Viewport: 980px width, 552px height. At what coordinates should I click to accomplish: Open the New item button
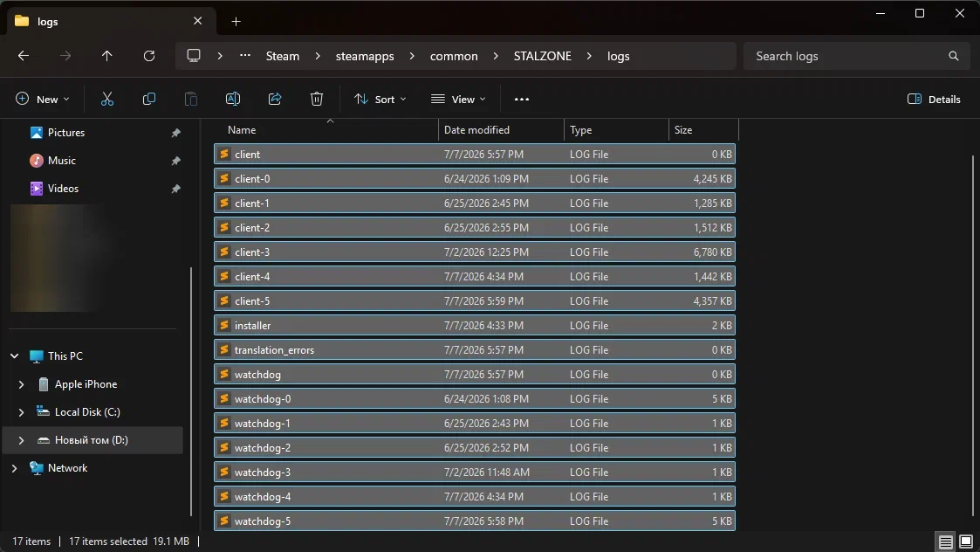[x=42, y=99]
